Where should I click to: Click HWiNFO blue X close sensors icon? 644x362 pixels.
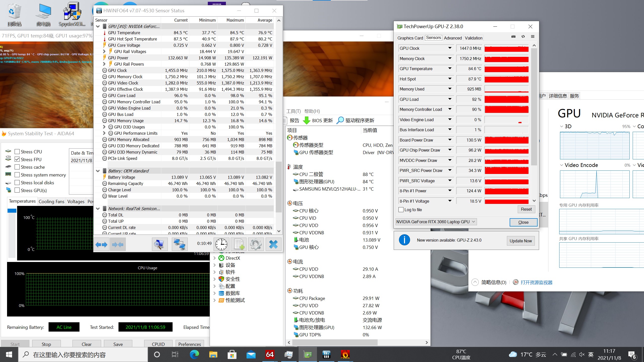tap(273, 244)
